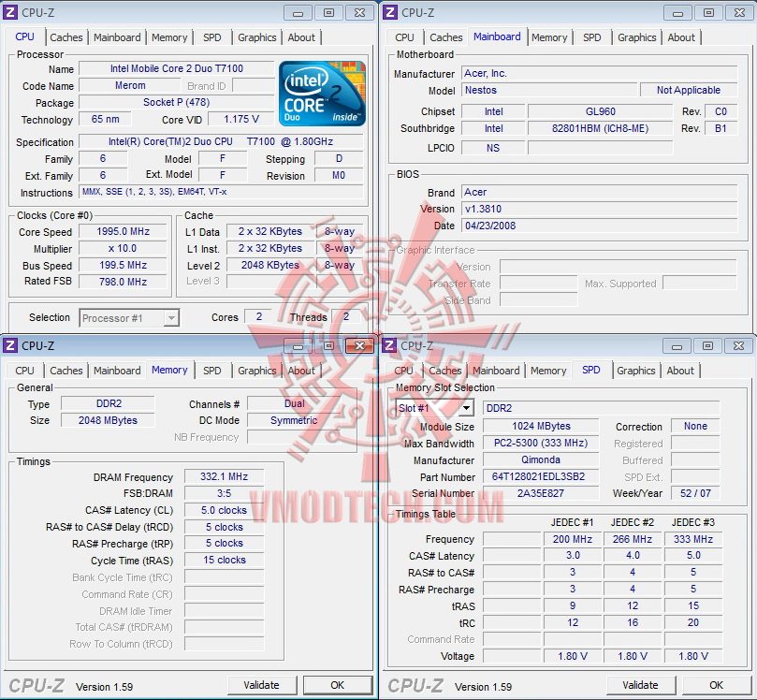Go to Memory tab in SPD window
This screenshot has height=700, width=757.
[548, 371]
